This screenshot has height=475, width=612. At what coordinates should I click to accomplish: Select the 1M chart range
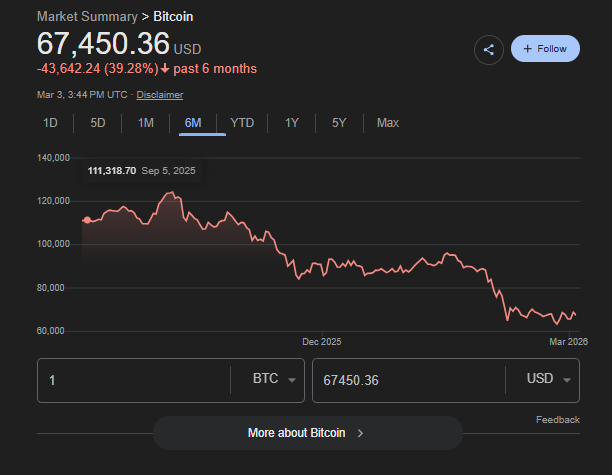tap(146, 123)
